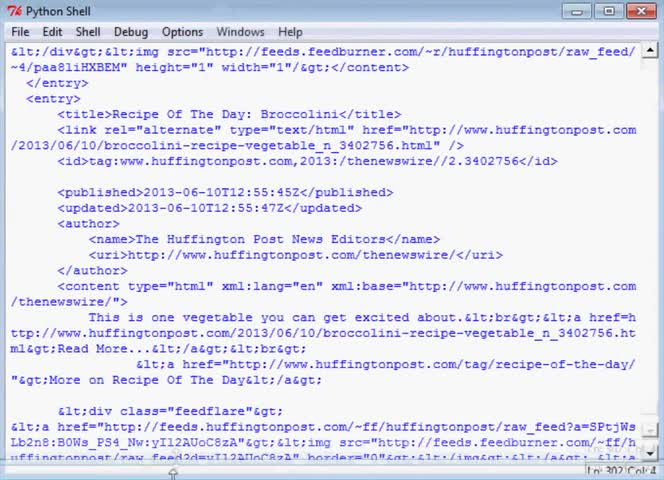Open the Help menu

click(x=290, y=32)
